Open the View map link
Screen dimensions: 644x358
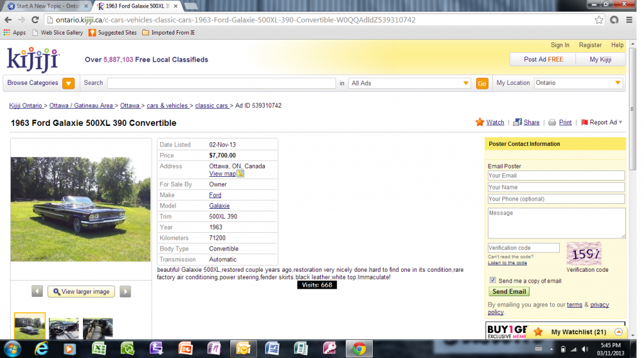(223, 174)
